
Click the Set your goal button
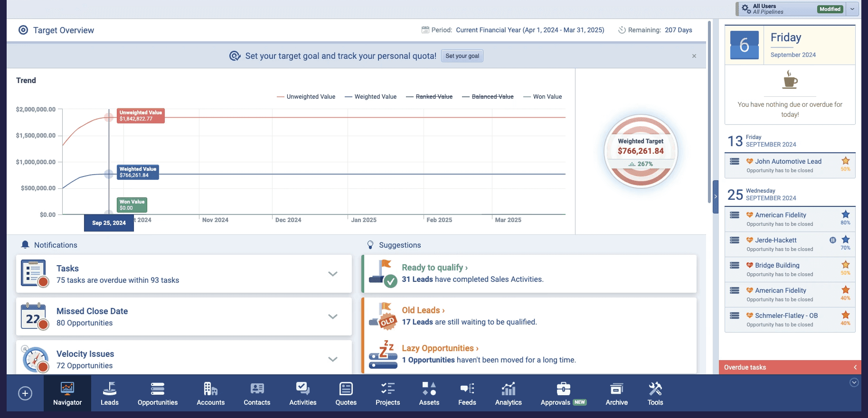(x=462, y=56)
